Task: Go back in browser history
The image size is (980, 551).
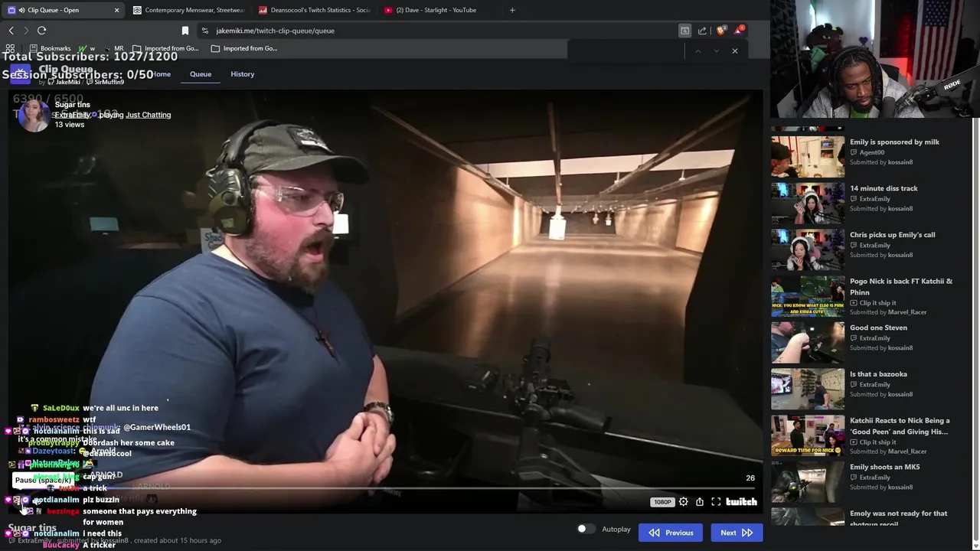Action: tap(11, 31)
